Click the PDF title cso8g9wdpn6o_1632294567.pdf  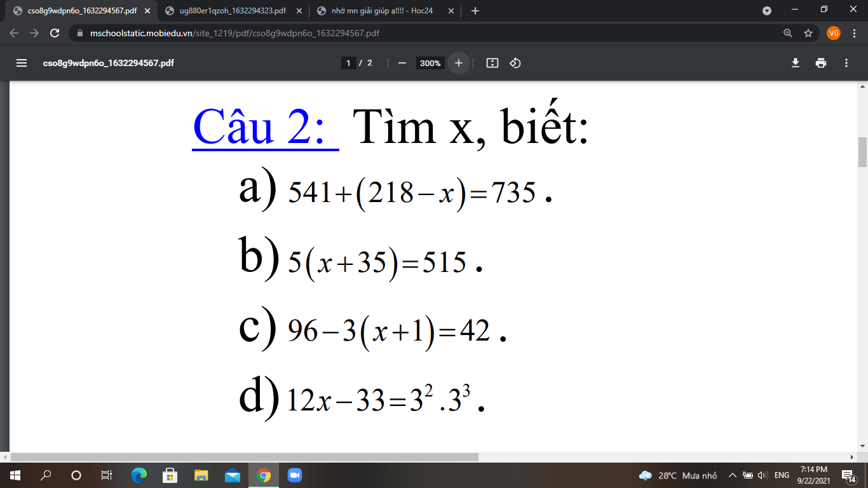coord(108,63)
